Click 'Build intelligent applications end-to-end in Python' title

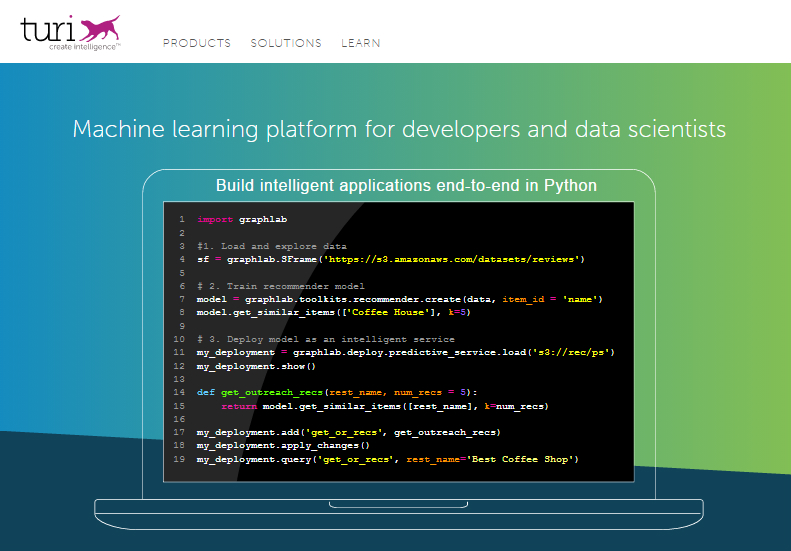pos(407,186)
